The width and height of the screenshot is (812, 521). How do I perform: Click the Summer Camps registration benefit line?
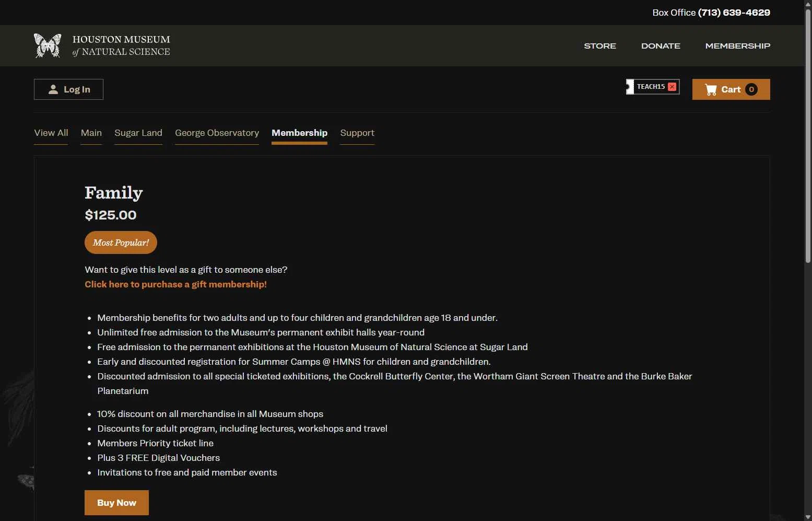point(294,362)
